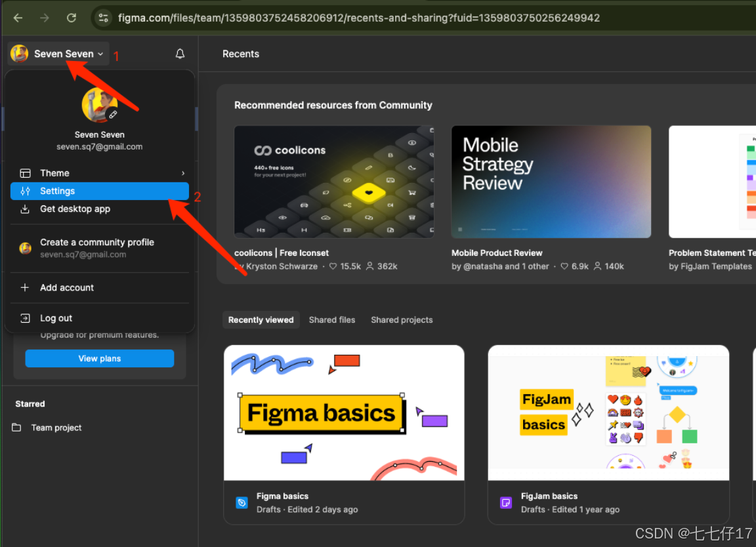Open the @natasha author link
Screen dimensions: 756x547
482,266
